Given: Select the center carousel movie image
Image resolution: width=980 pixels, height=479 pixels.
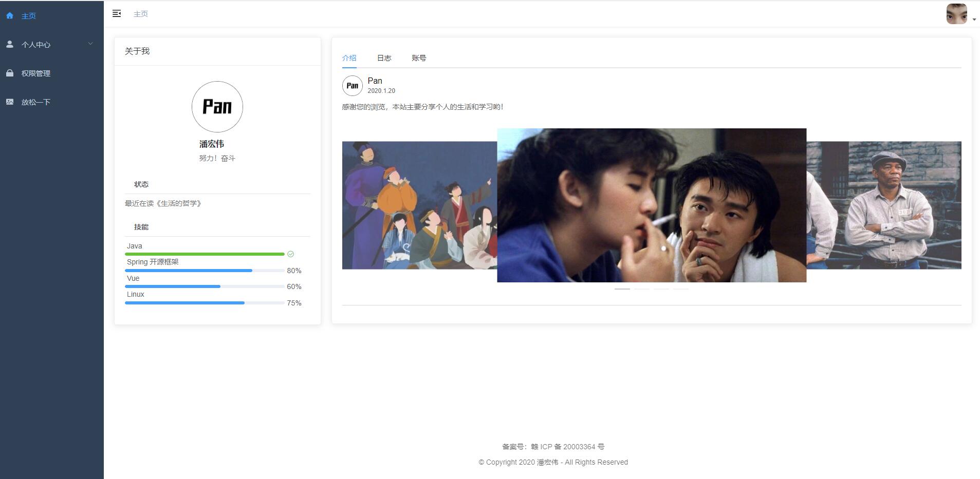Looking at the screenshot, I should click(652, 205).
